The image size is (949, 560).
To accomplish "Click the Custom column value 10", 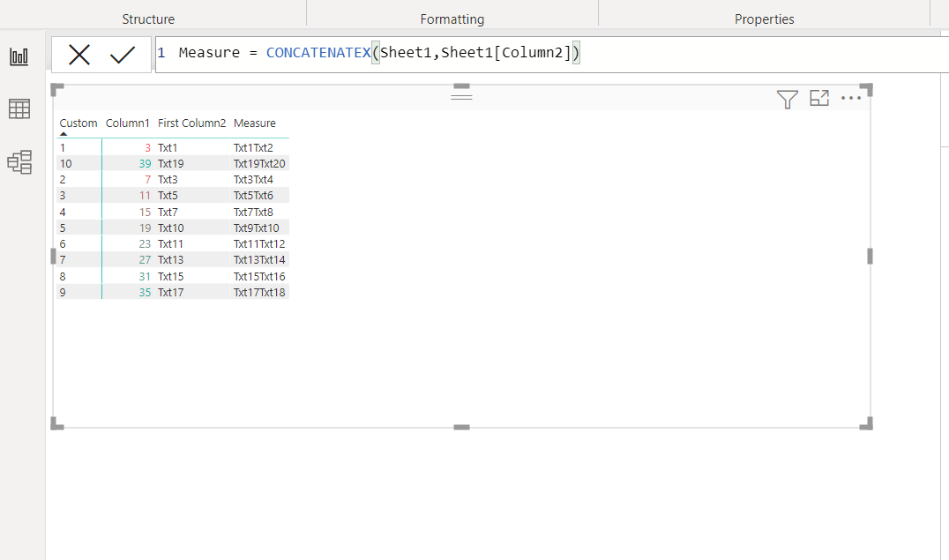I will pyautogui.click(x=65, y=163).
